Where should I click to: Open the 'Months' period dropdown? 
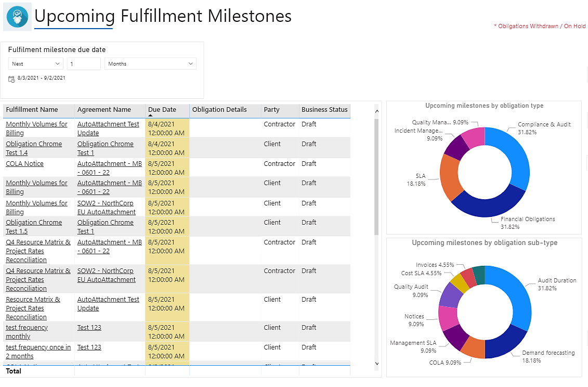150,64
